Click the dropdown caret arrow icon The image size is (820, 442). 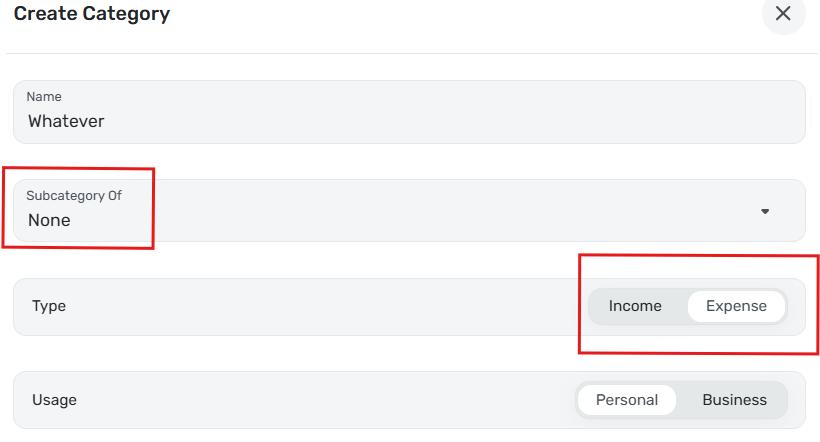click(765, 211)
